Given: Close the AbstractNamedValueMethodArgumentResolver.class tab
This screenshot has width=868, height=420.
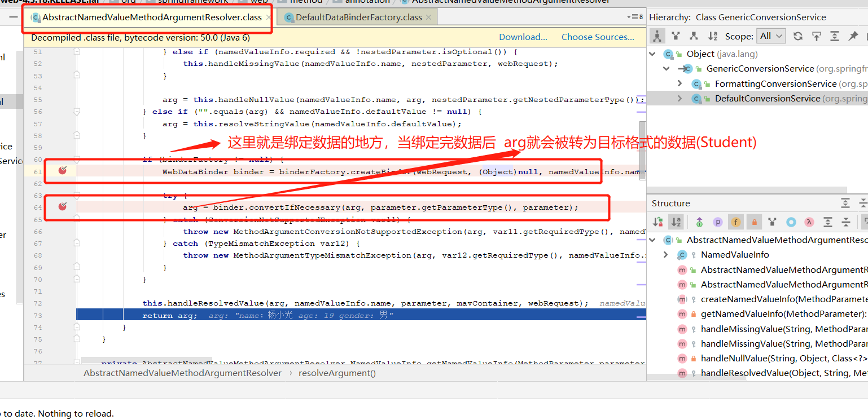Looking at the screenshot, I should click(269, 17).
